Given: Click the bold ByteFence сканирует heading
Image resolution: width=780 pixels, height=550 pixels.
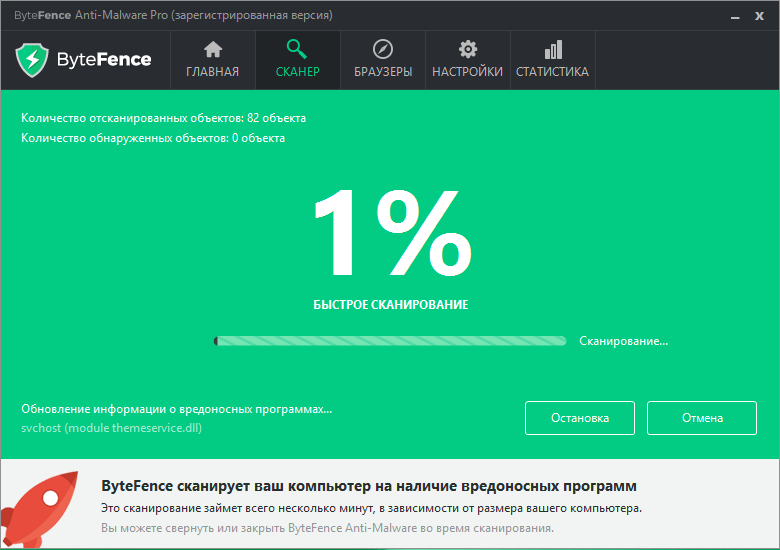Looking at the screenshot, I should click(369, 486).
